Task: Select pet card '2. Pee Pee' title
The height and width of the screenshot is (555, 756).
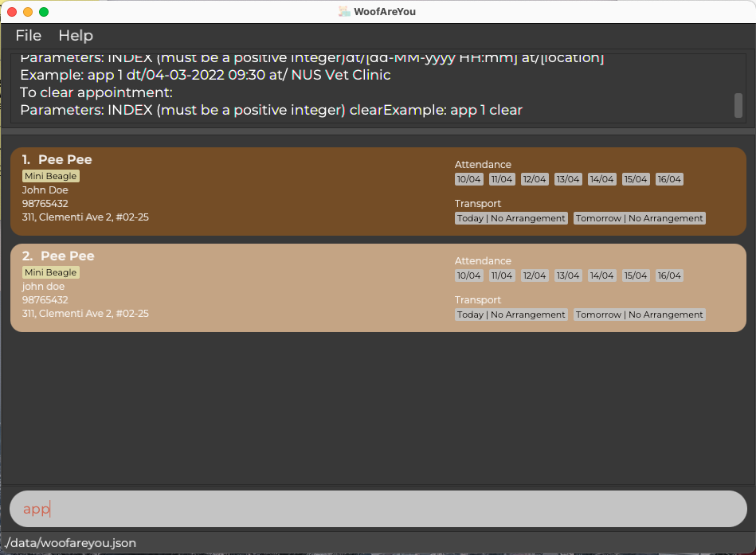Action: (58, 256)
